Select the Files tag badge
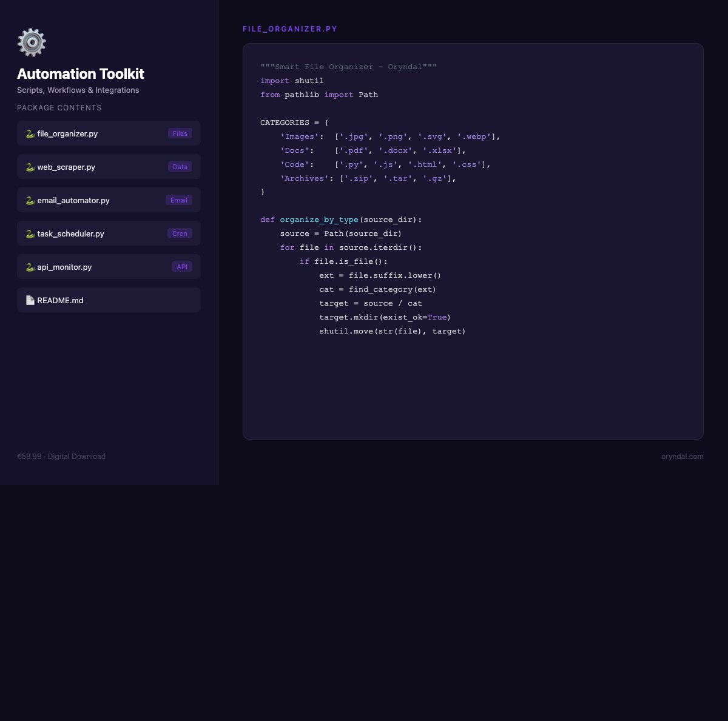This screenshot has height=721, width=728. [180, 133]
